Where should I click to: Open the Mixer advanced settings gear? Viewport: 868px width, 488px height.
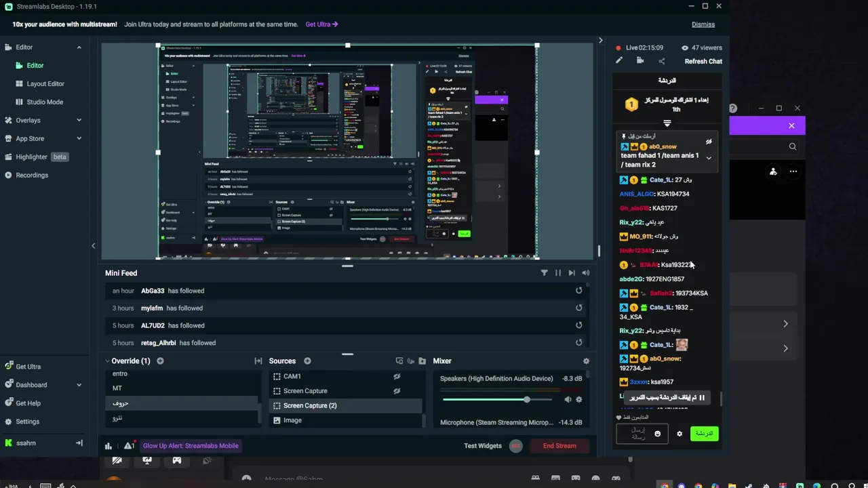[x=586, y=361]
